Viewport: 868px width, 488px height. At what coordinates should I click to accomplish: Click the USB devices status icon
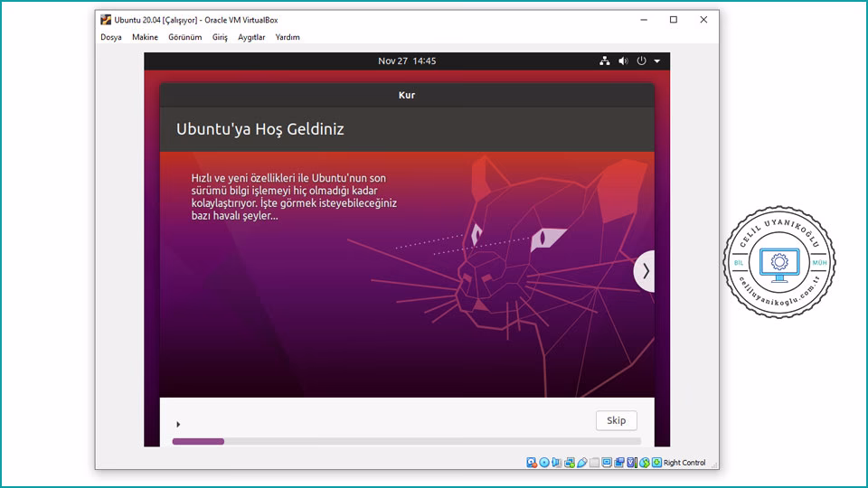581,463
